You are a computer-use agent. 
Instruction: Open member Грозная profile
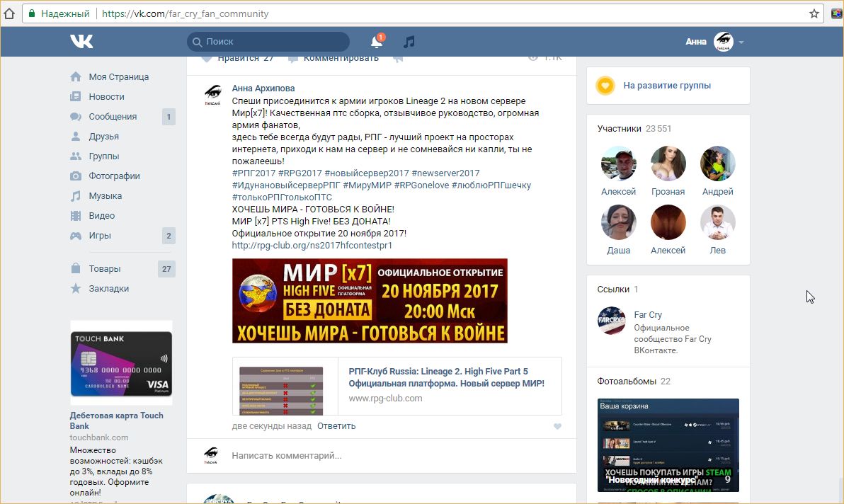[x=668, y=164]
